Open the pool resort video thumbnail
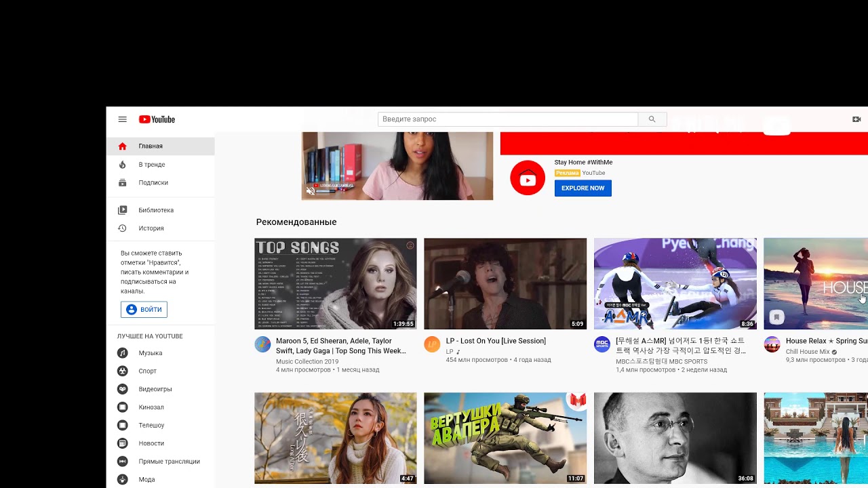 coord(816,439)
